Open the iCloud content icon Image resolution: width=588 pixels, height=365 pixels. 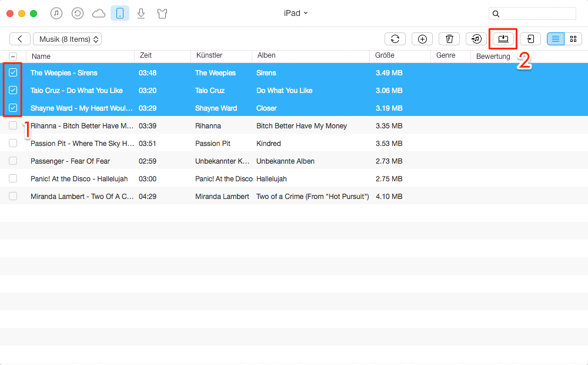pyautogui.click(x=99, y=14)
